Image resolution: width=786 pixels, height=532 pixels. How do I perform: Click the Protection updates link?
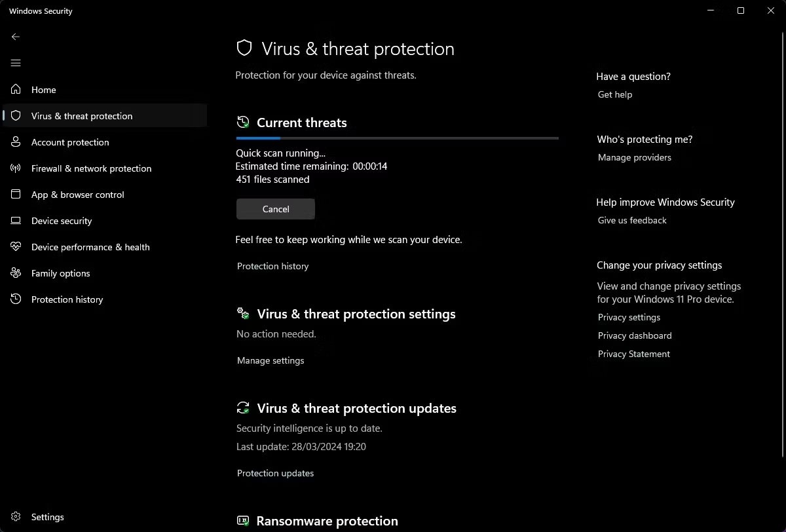(x=275, y=473)
